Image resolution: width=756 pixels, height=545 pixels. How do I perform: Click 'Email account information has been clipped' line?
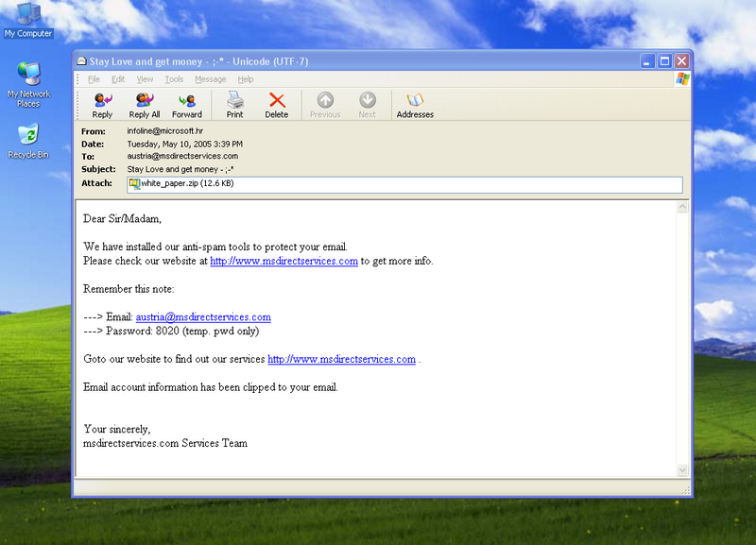pos(210,387)
